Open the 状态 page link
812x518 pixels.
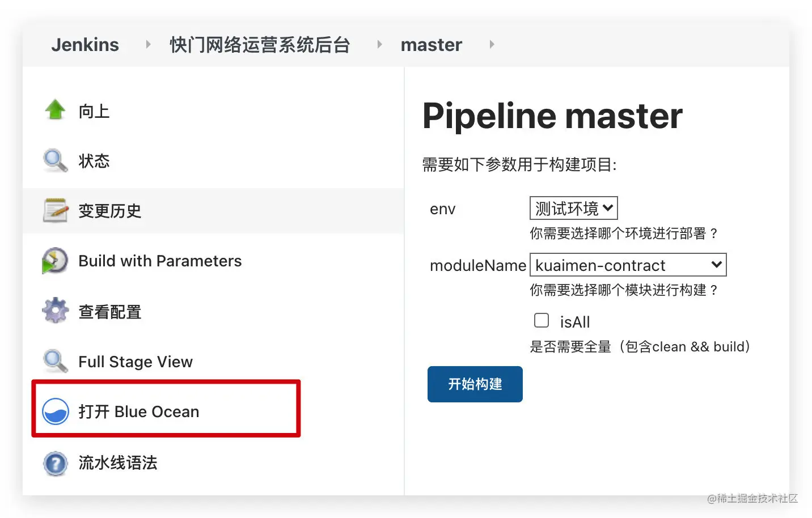tap(94, 161)
